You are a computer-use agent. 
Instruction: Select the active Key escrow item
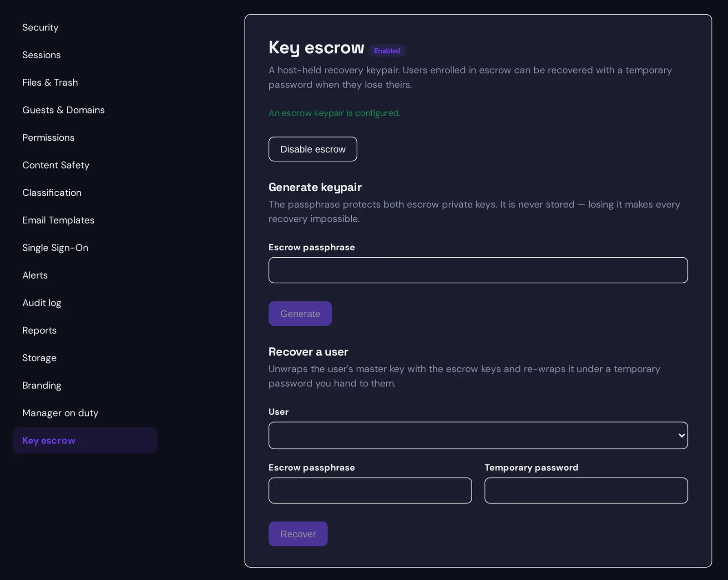(x=85, y=440)
